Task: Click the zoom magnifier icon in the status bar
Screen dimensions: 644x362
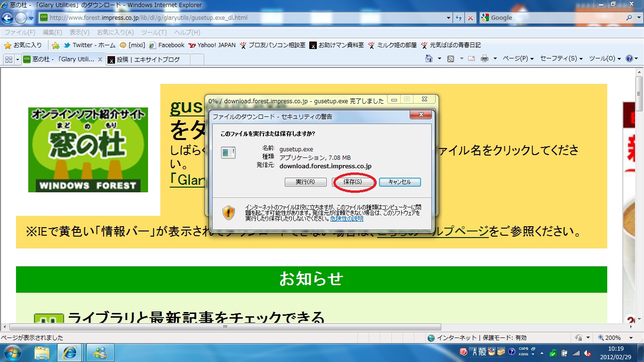Action: pyautogui.click(x=602, y=338)
